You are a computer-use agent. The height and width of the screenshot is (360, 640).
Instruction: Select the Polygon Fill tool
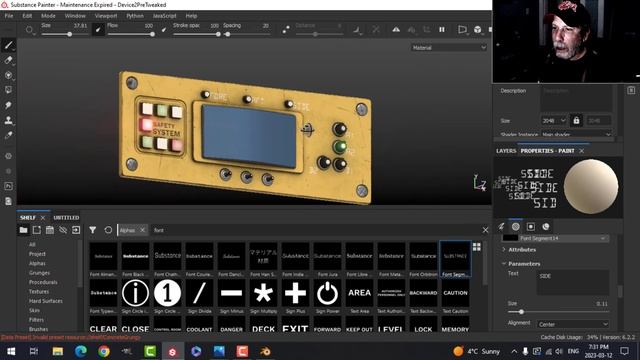coord(8,90)
